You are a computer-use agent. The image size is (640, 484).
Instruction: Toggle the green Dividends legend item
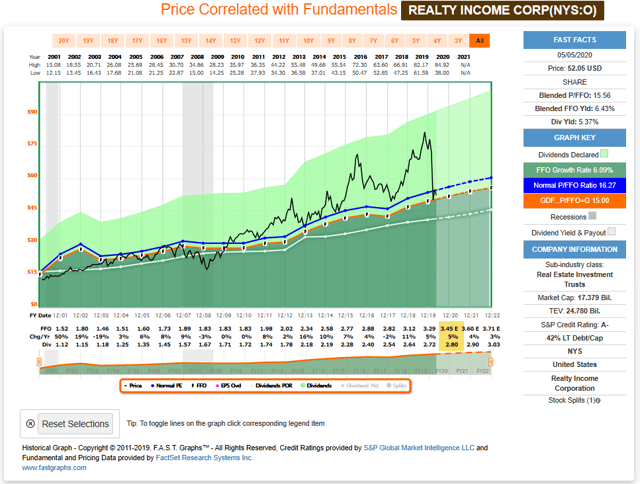pyautogui.click(x=316, y=386)
